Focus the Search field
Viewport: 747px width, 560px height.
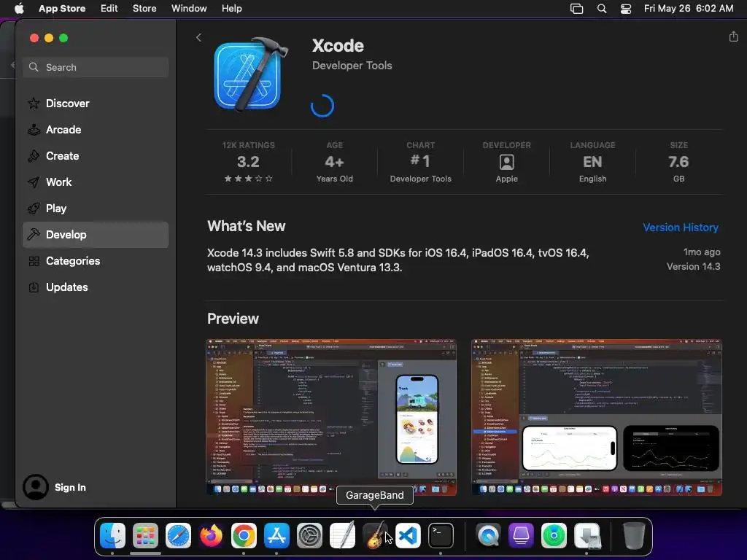coord(96,67)
